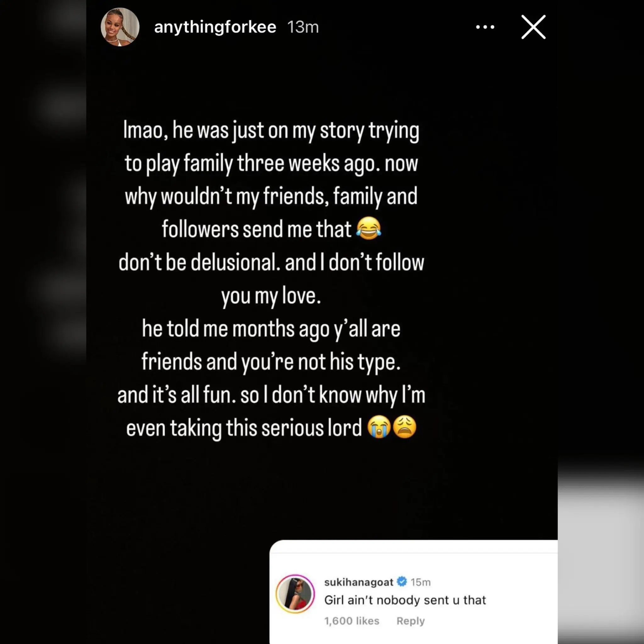
Task: Open the three-dot more options menu
Action: 485,27
